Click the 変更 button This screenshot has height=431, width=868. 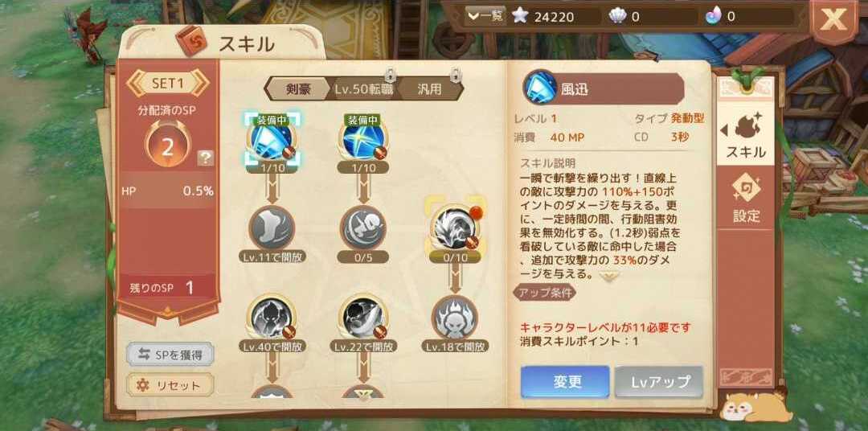pos(565,382)
